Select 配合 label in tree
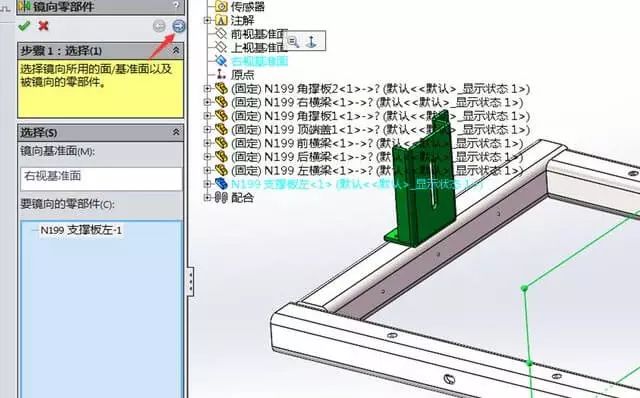 tap(242, 198)
